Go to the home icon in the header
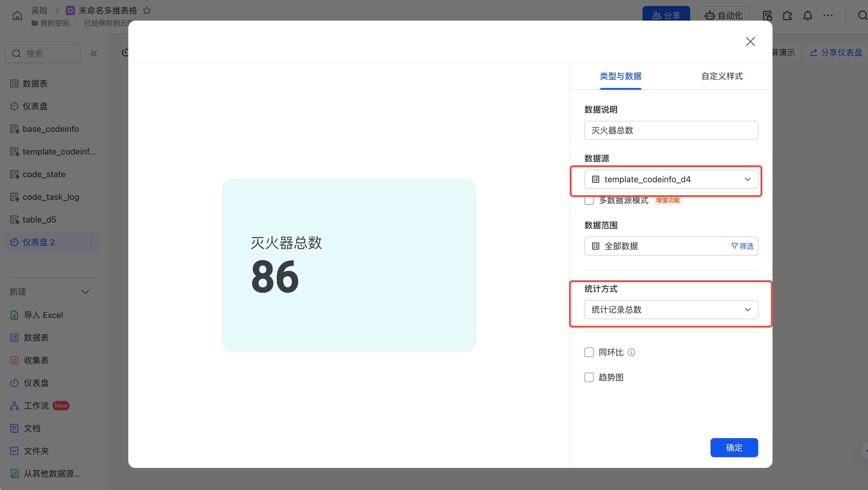Viewport: 868px width, 490px height. point(17,16)
